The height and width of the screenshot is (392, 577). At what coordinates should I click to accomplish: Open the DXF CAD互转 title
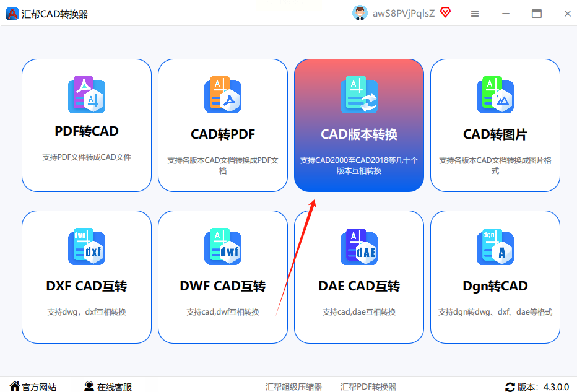pos(87,286)
